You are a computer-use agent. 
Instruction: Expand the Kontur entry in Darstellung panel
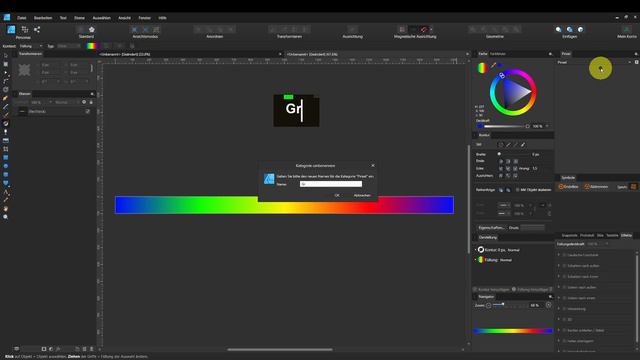(x=476, y=250)
